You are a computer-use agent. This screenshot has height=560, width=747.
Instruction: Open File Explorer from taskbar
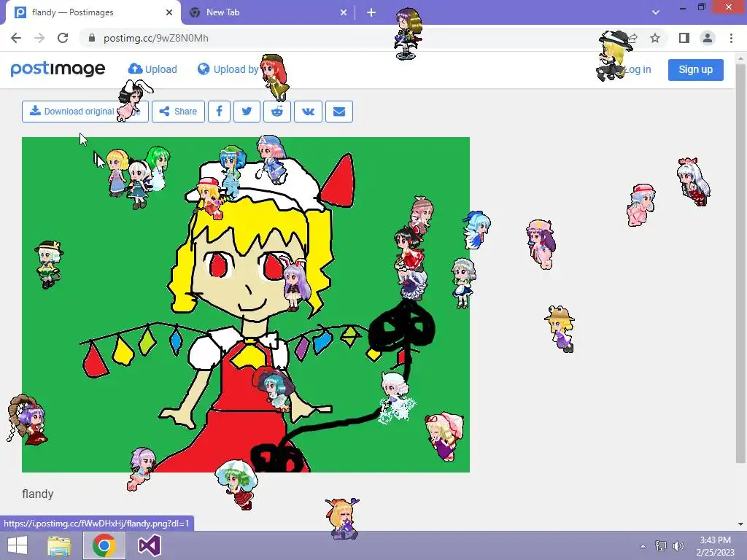tap(59, 545)
